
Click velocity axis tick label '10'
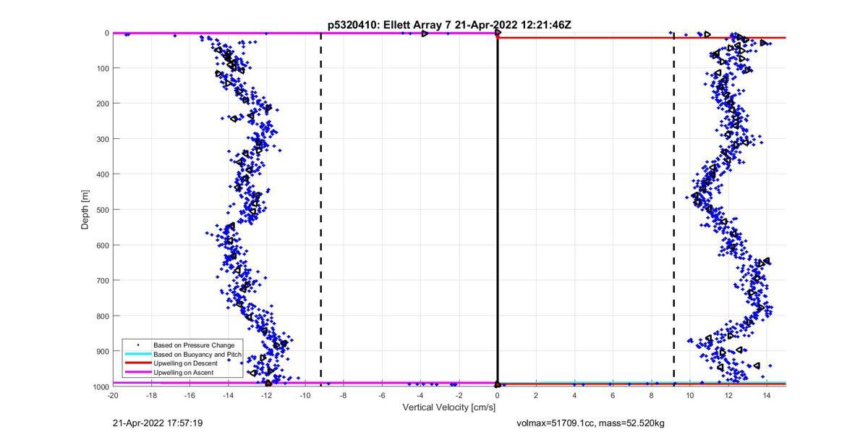(x=689, y=396)
